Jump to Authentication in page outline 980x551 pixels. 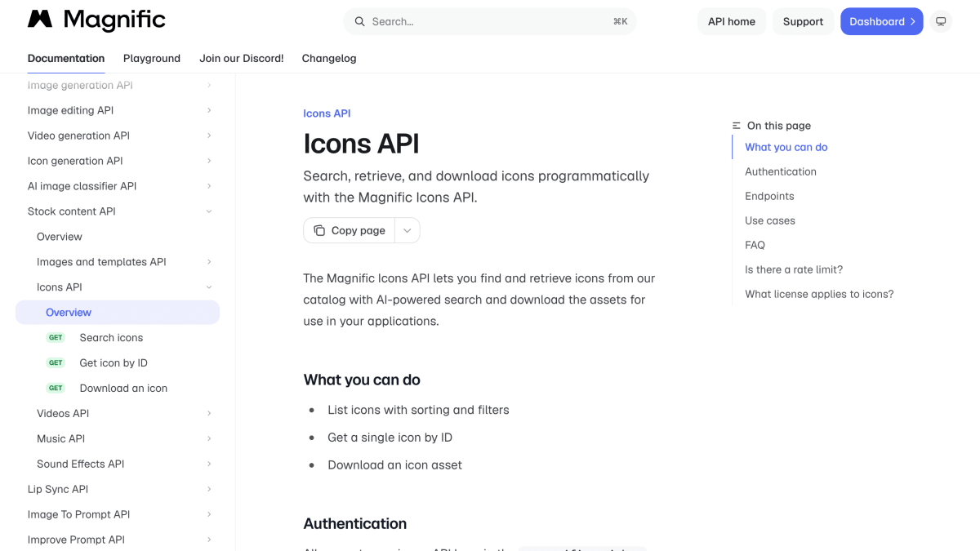[781, 171]
